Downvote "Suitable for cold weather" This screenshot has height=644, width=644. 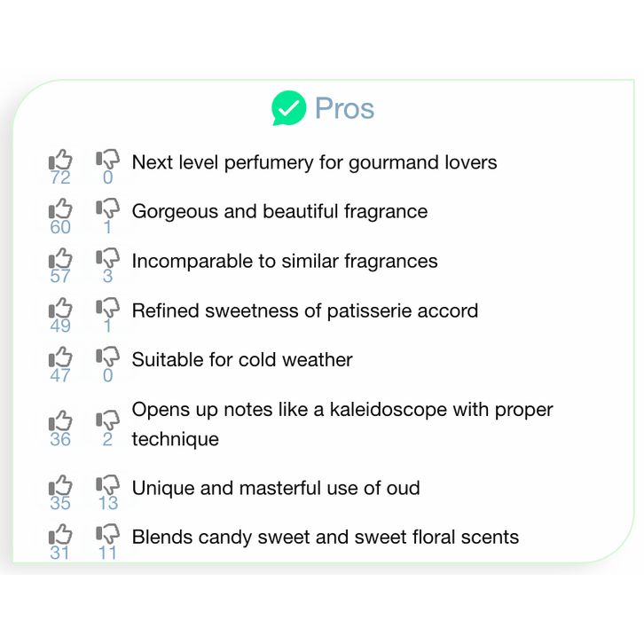tap(107, 357)
